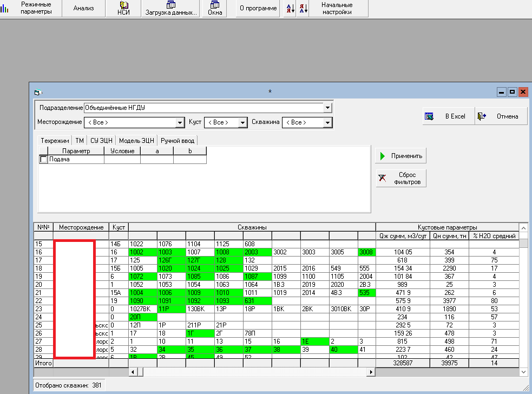Toggle the Подача parameter checkbox
Screen dimensions: 532x394
43,159
